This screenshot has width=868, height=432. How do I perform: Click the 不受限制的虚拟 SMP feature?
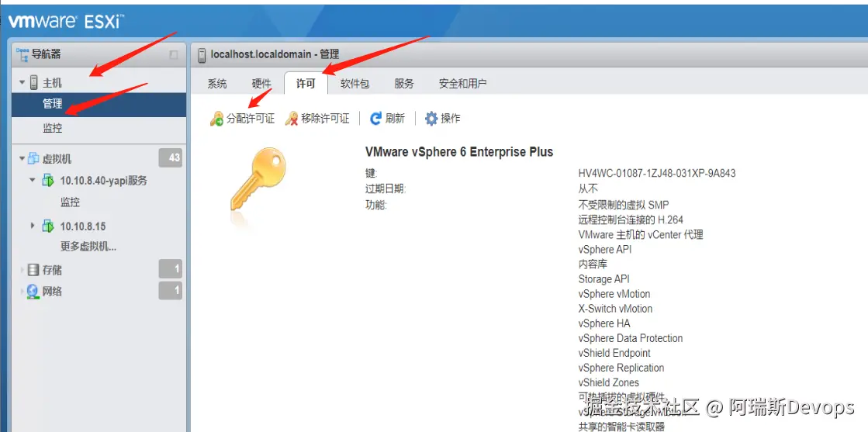[x=624, y=205]
